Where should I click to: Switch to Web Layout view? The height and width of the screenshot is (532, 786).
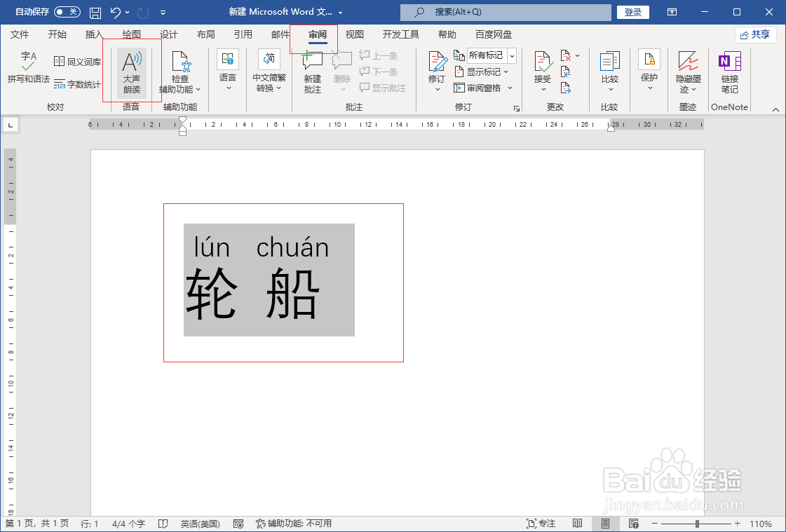[x=634, y=524]
